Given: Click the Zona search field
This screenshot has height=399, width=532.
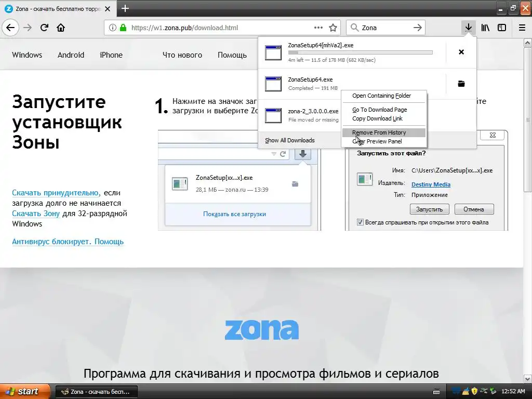Looking at the screenshot, I should (386, 28).
